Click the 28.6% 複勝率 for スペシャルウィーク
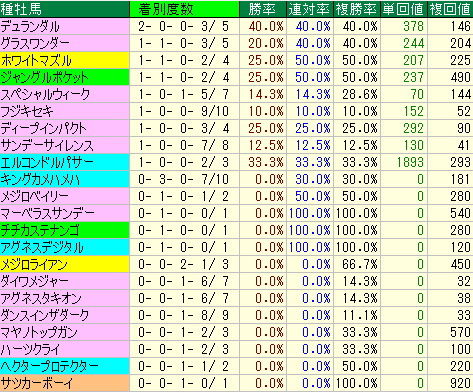Screen dimensions: 473x392 [x=360, y=94]
